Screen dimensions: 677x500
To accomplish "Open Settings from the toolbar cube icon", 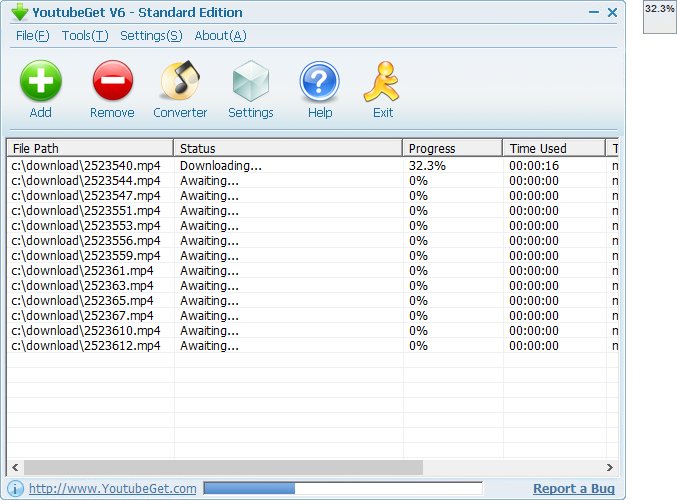I will click(251, 81).
